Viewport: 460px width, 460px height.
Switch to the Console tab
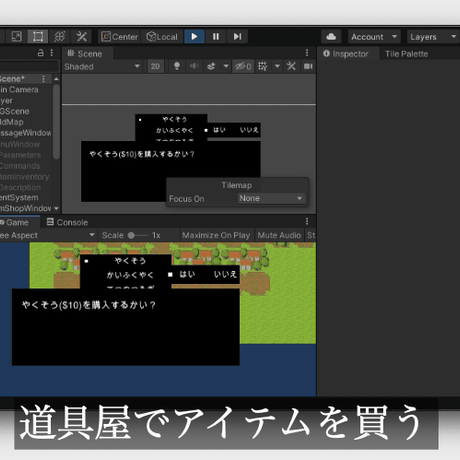click(67, 222)
